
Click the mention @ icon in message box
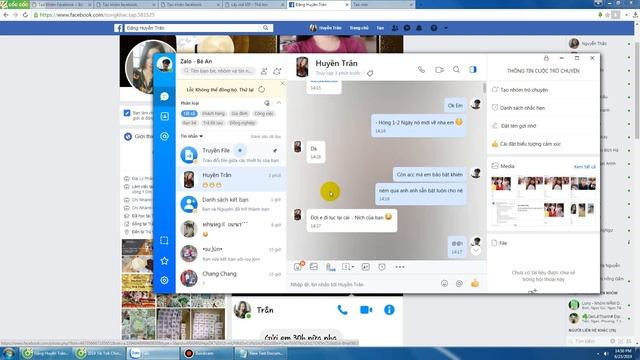click(459, 283)
